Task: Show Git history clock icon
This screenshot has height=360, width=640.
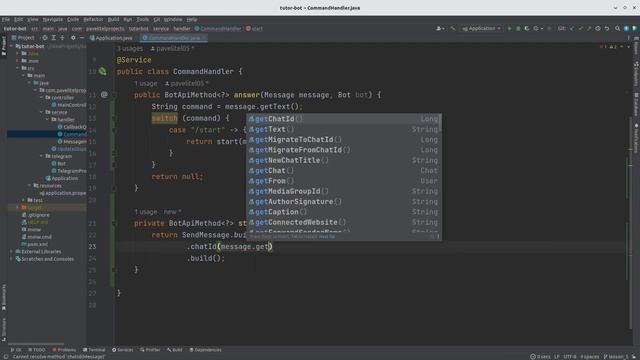Action: click(598, 29)
